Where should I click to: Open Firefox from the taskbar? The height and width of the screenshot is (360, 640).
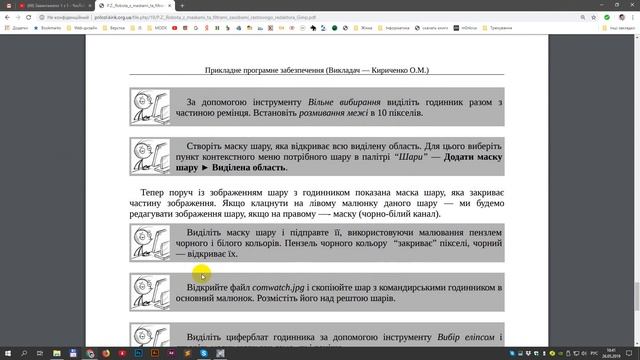(106, 353)
